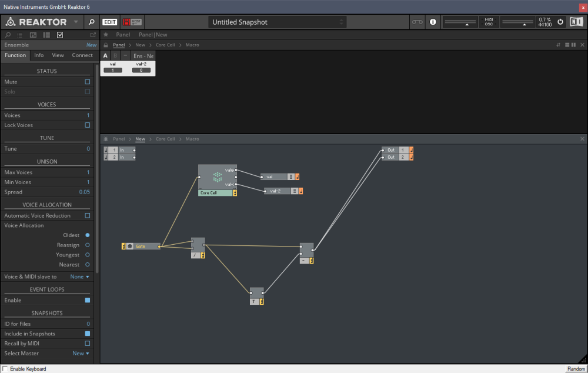
Task: Select the Gate module
Action: [x=141, y=246]
